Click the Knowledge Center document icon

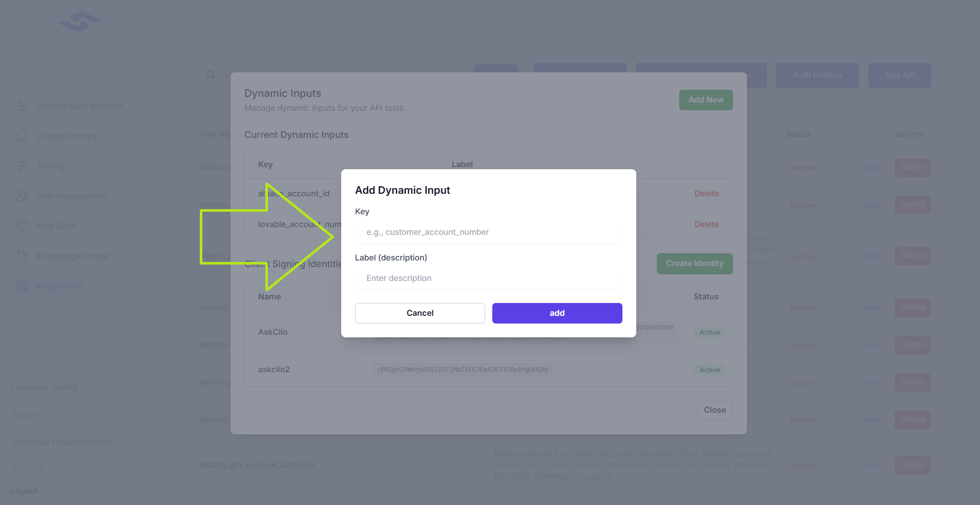tap(23, 256)
